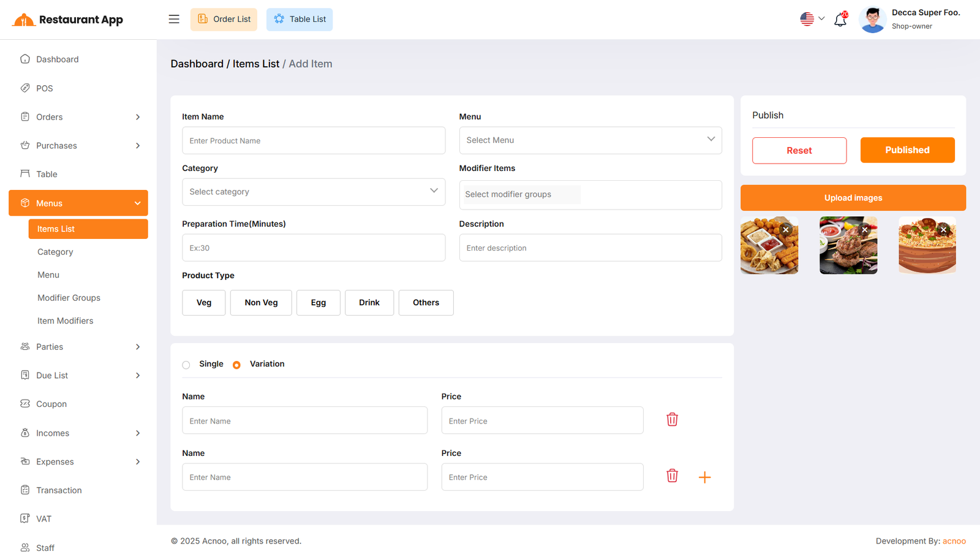The width and height of the screenshot is (980, 557).
Task: Open the language flag selector
Action: [812, 19]
